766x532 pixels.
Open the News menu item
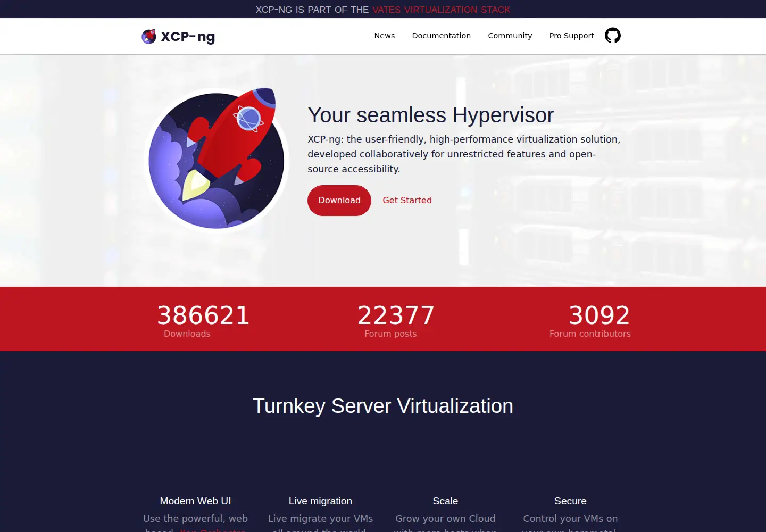[384, 36]
